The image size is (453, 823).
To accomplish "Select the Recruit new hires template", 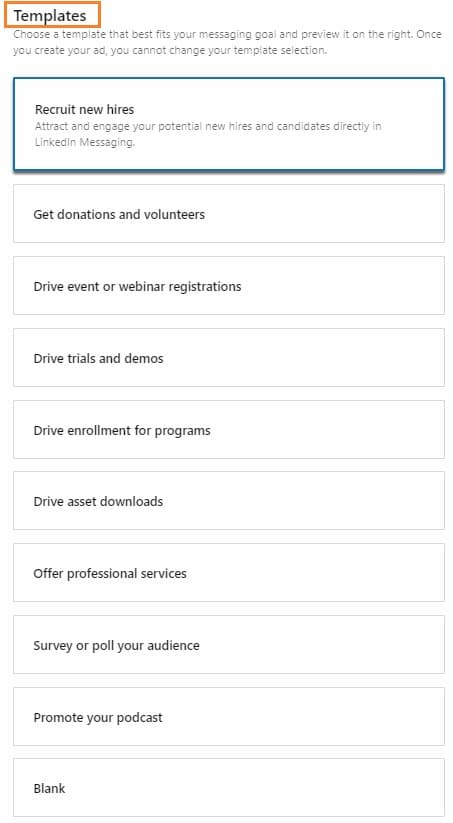I will (229, 124).
